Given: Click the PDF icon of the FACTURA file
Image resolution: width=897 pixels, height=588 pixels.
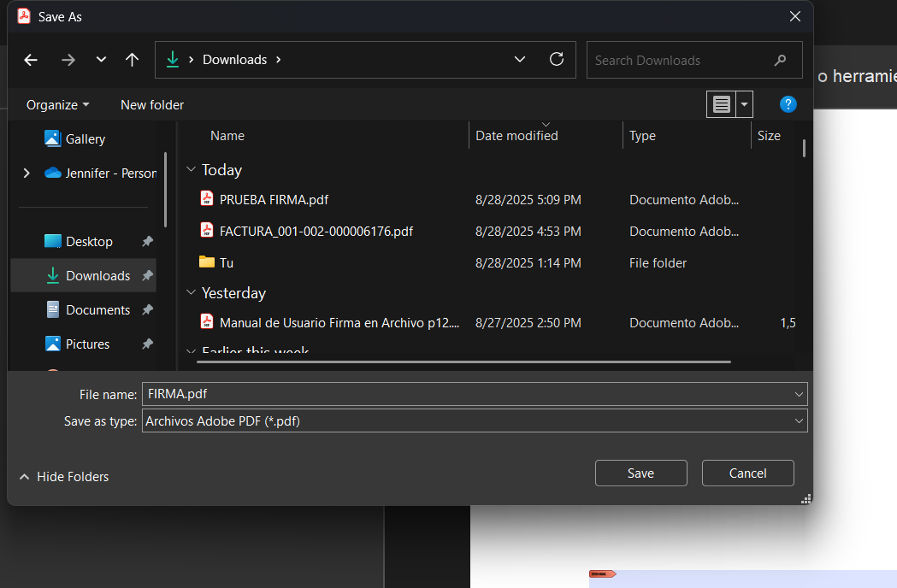Looking at the screenshot, I should click(x=207, y=230).
